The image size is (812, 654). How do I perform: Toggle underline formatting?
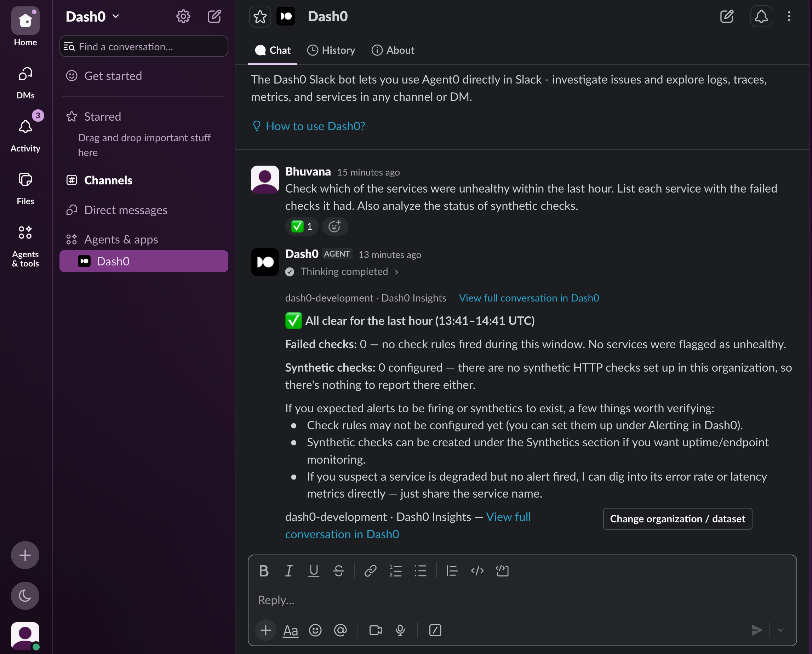tap(314, 571)
